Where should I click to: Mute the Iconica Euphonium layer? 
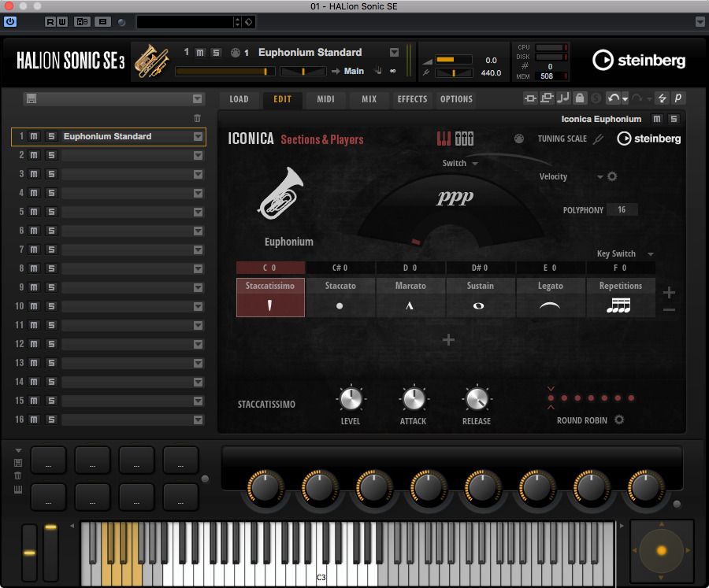tap(657, 119)
